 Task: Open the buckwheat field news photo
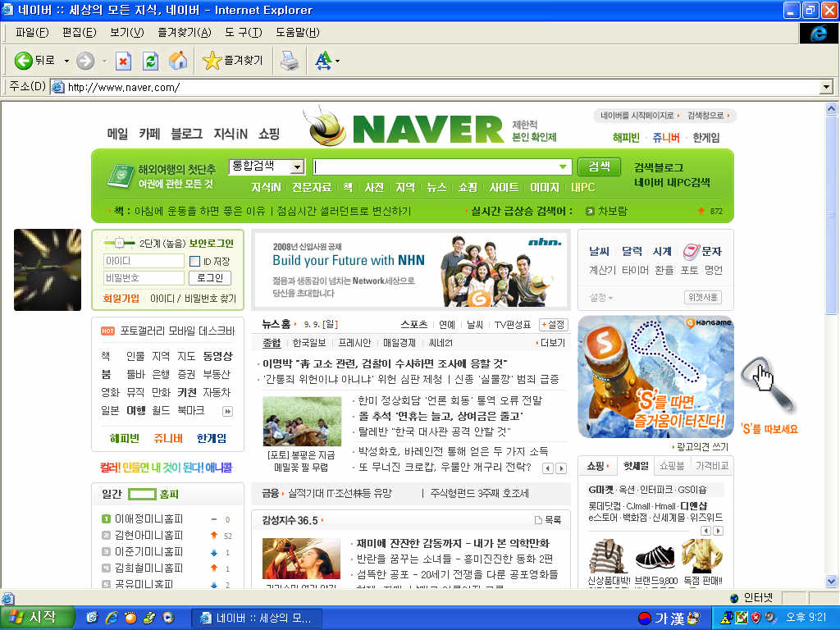tap(302, 422)
